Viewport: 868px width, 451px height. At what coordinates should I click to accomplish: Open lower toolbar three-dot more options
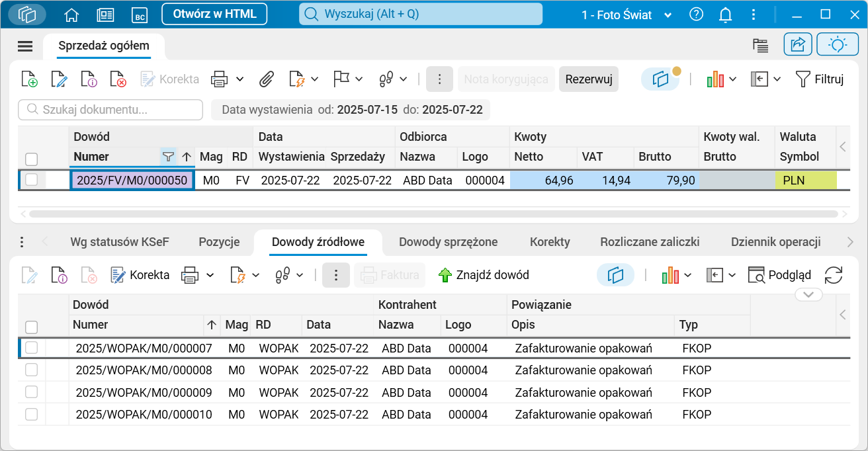[x=335, y=275]
